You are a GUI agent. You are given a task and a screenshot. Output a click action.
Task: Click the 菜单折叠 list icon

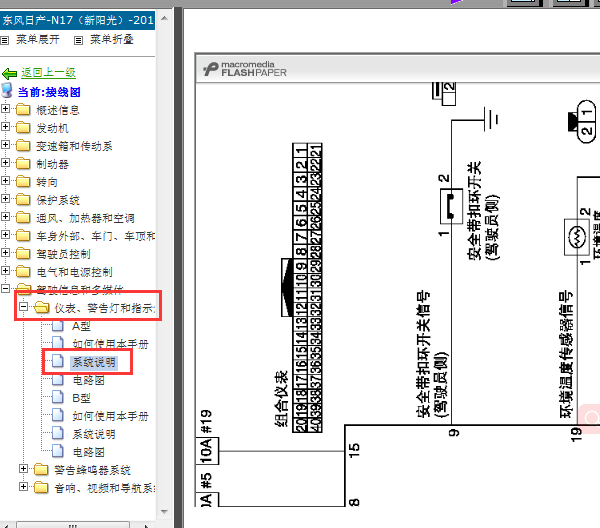[78, 40]
